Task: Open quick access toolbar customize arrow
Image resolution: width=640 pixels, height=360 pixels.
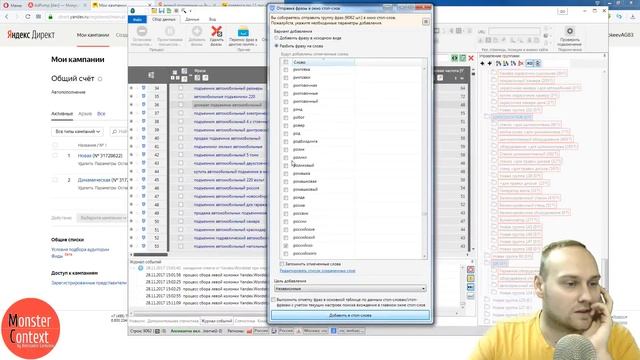Action: tap(191, 11)
